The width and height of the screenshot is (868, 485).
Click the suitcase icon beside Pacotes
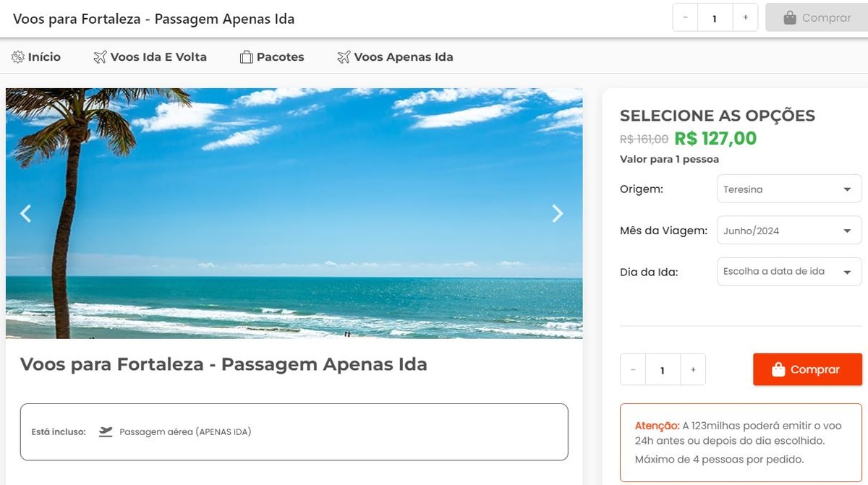(x=245, y=56)
